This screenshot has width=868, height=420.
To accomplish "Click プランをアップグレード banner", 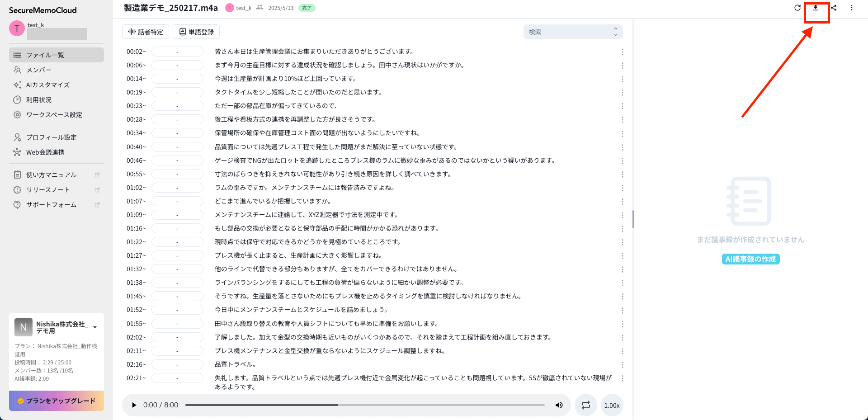I will [57, 401].
